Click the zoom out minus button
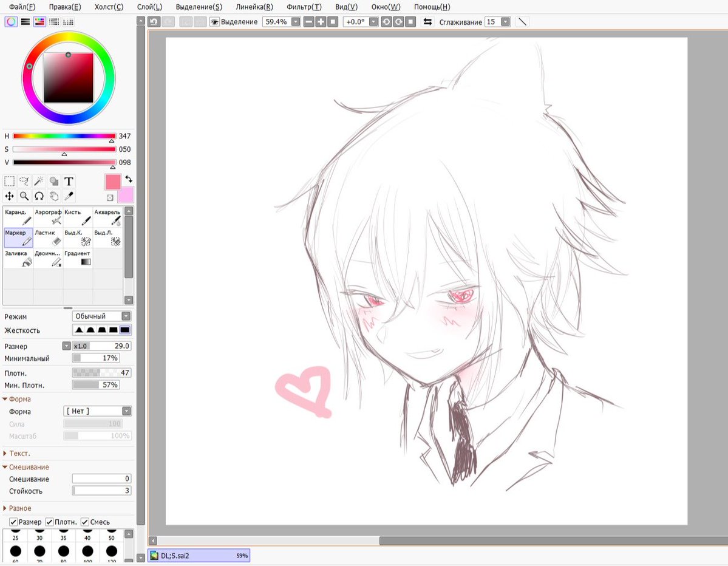 309,22
